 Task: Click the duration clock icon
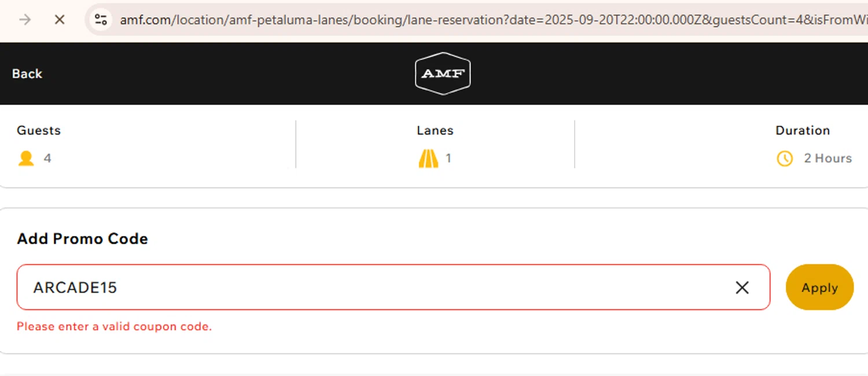(785, 158)
